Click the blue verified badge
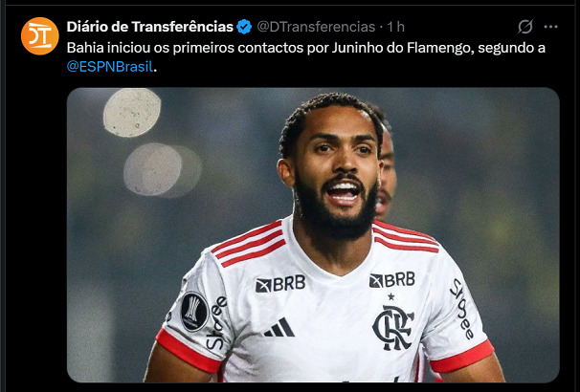 pyautogui.click(x=244, y=27)
